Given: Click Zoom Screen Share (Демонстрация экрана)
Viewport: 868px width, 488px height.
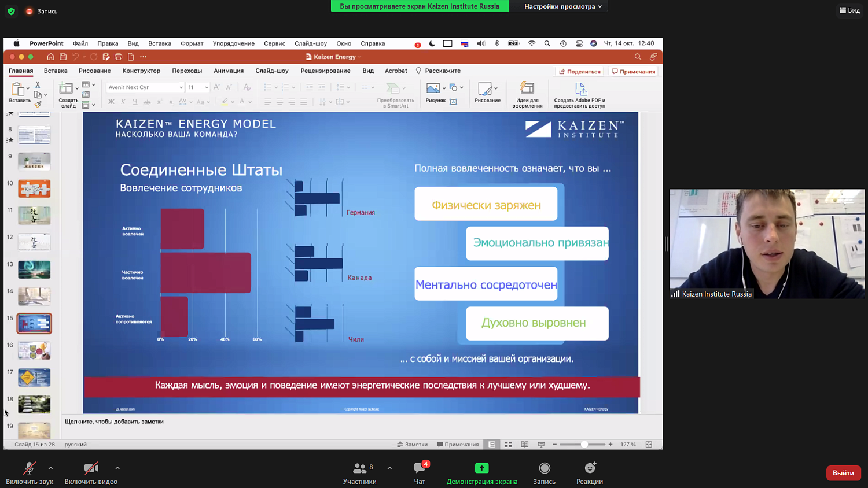Looking at the screenshot, I should tap(481, 473).
